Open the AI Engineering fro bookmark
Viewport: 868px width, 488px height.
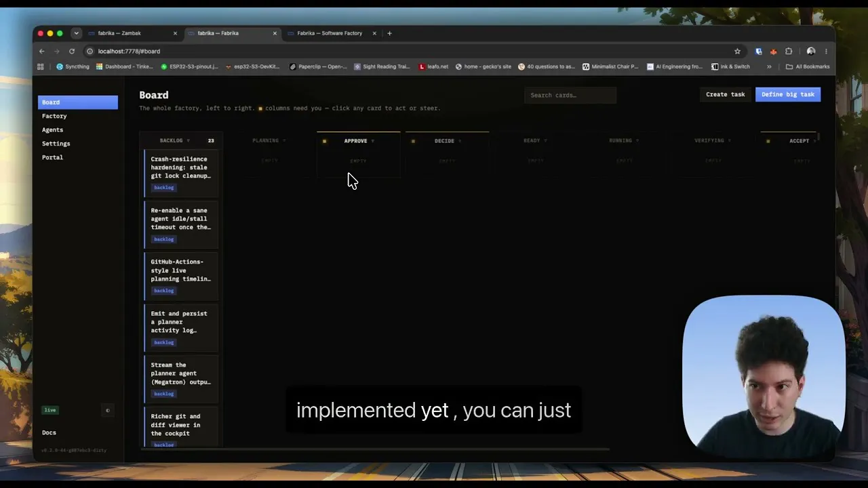(x=675, y=66)
